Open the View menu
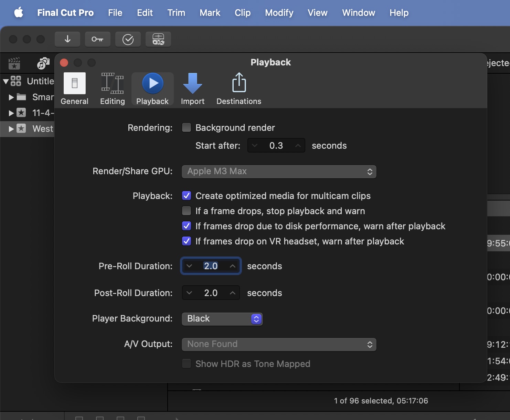This screenshot has width=510, height=420. click(318, 13)
